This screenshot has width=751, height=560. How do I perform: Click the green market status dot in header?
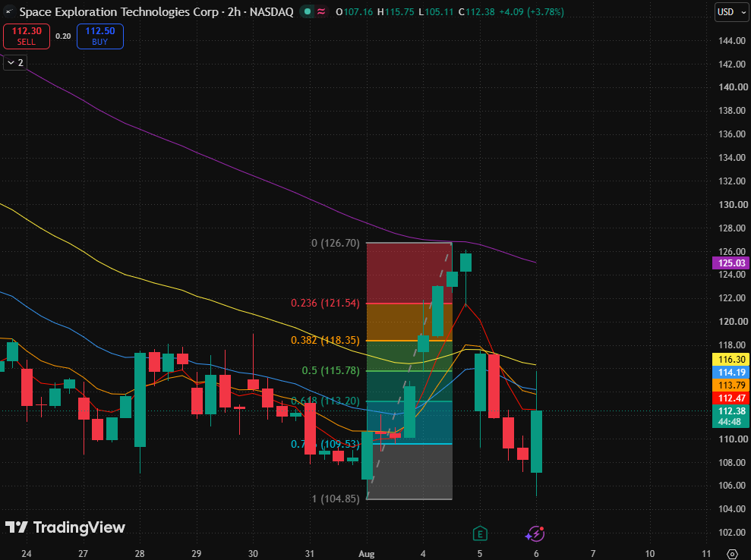click(308, 11)
